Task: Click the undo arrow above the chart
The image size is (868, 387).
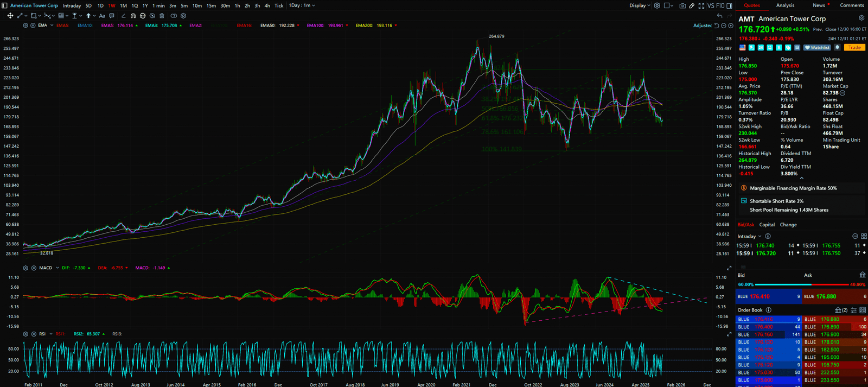Action: (719, 16)
